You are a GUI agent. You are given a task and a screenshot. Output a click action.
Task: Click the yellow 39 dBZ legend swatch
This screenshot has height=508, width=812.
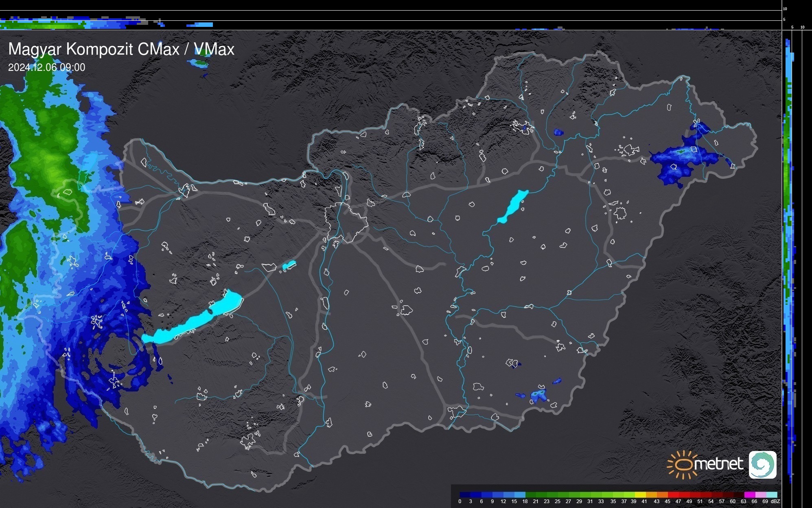640,495
